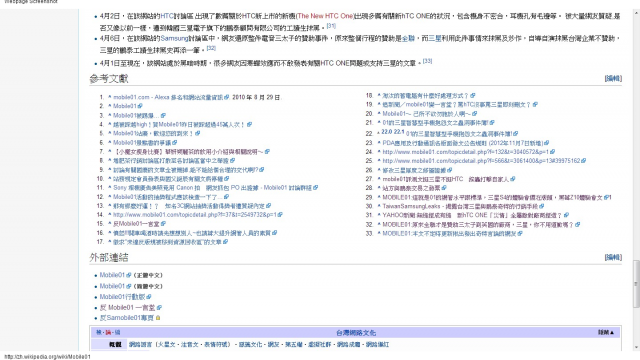Screen dimensions: 640x360
Task: Click external-link icon after Mobile01行動版
Action: [x=149, y=297]
